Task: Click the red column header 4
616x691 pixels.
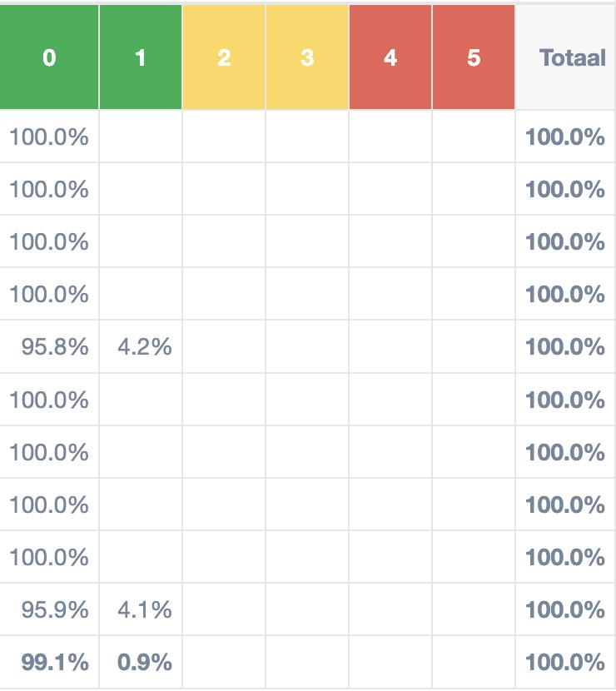Action: click(390, 57)
